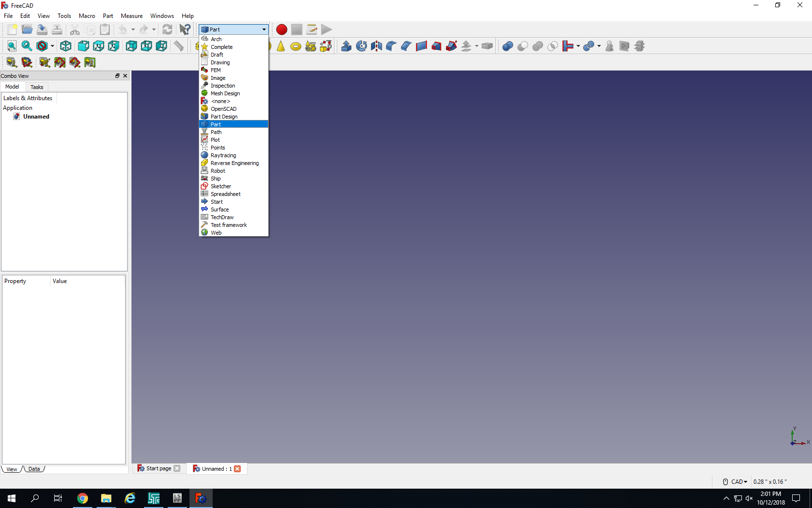Open the draw style dropdown arrow

click(x=52, y=46)
